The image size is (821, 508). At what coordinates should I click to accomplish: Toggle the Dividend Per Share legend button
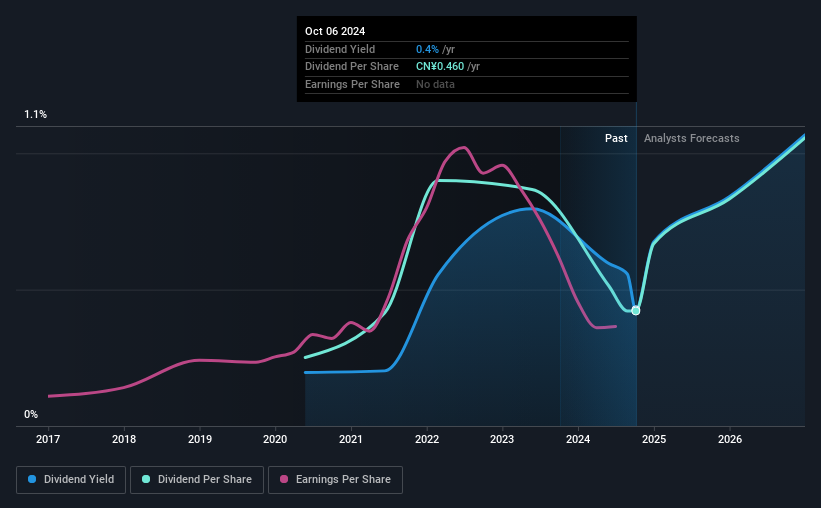click(197, 480)
